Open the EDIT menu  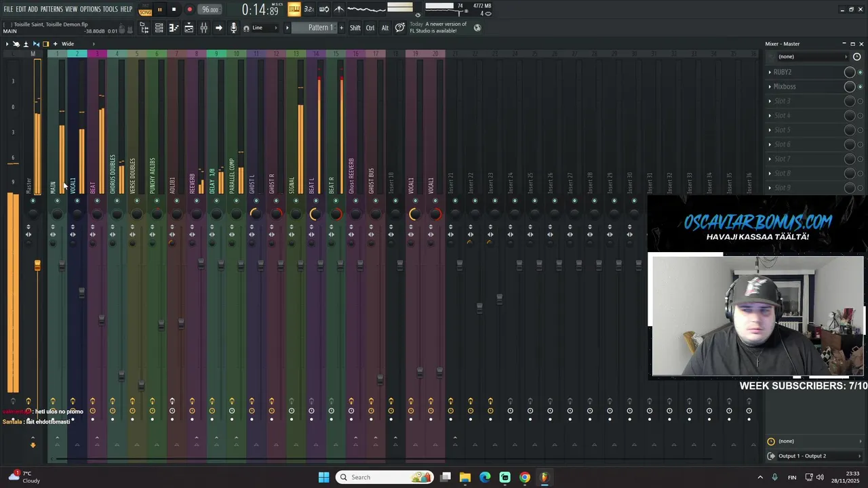[21, 9]
